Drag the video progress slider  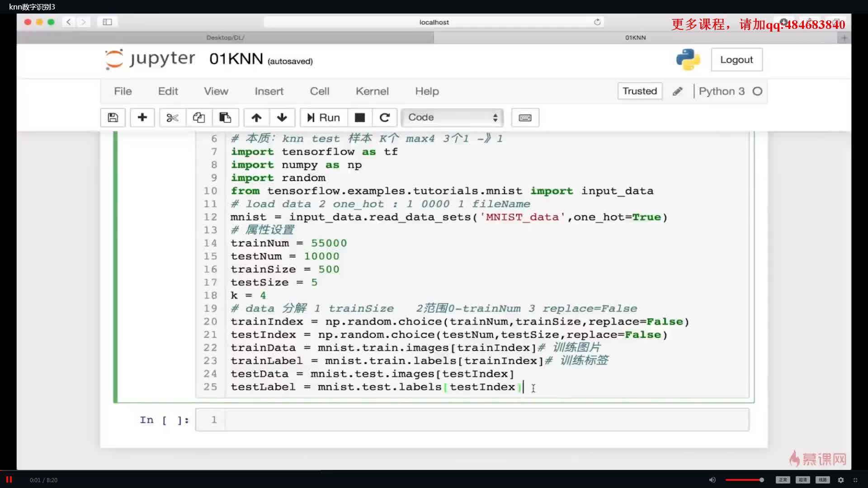(762, 480)
